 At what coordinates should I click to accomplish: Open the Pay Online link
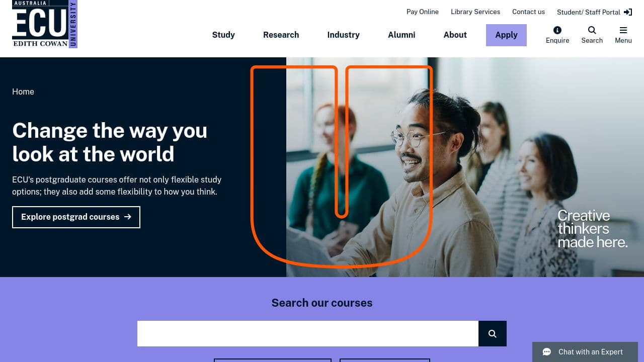coord(422,12)
